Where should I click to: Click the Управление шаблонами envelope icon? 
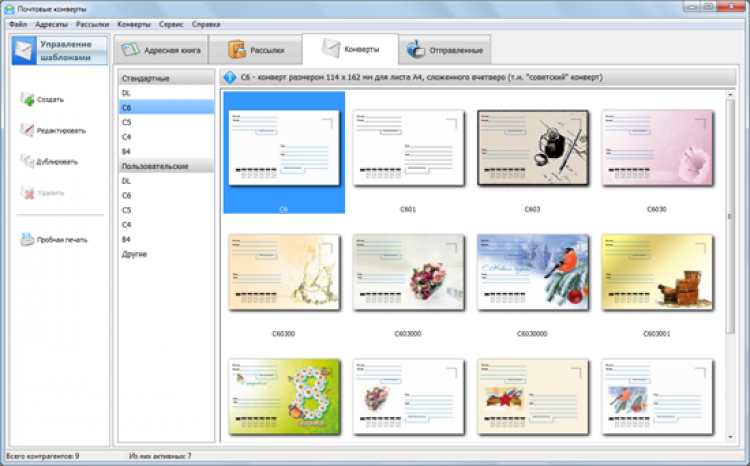click(x=24, y=50)
